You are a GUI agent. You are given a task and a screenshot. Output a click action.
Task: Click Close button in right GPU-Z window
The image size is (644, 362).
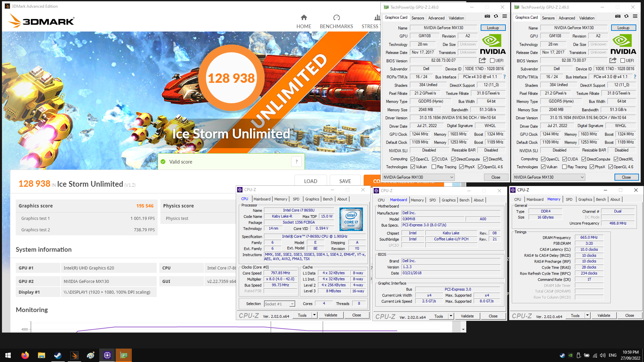pyautogui.click(x=626, y=177)
